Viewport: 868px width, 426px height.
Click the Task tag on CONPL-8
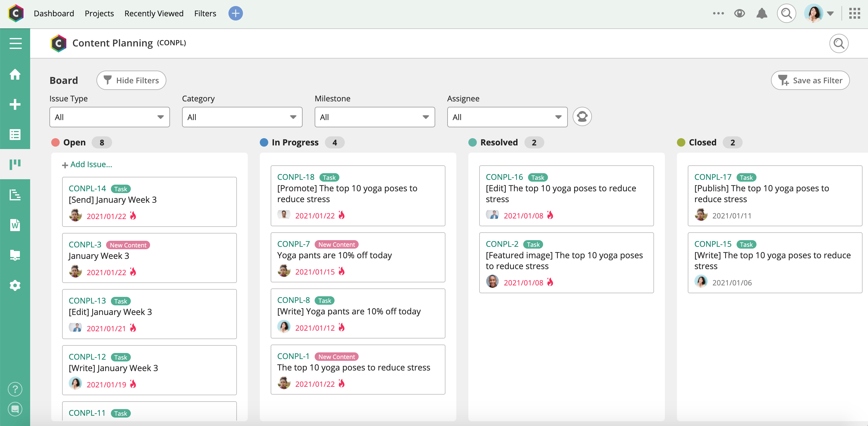coord(325,300)
